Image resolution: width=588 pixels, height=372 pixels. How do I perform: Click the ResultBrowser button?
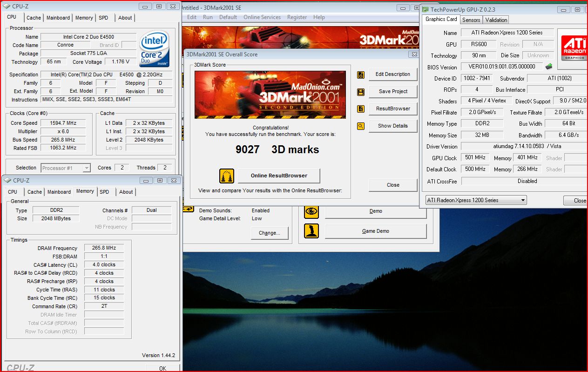393,109
